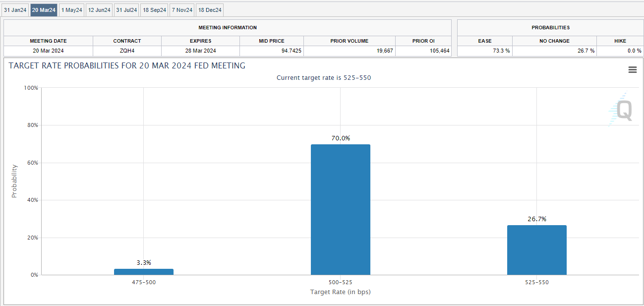644x306 pixels.
Task: Click the 26.7 % no change probability cell
Action: pyautogui.click(x=554, y=51)
